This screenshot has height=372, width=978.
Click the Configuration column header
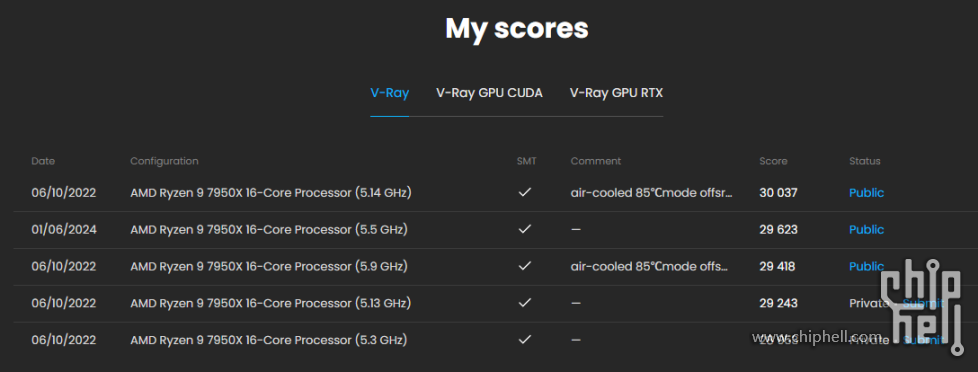pyautogui.click(x=164, y=161)
